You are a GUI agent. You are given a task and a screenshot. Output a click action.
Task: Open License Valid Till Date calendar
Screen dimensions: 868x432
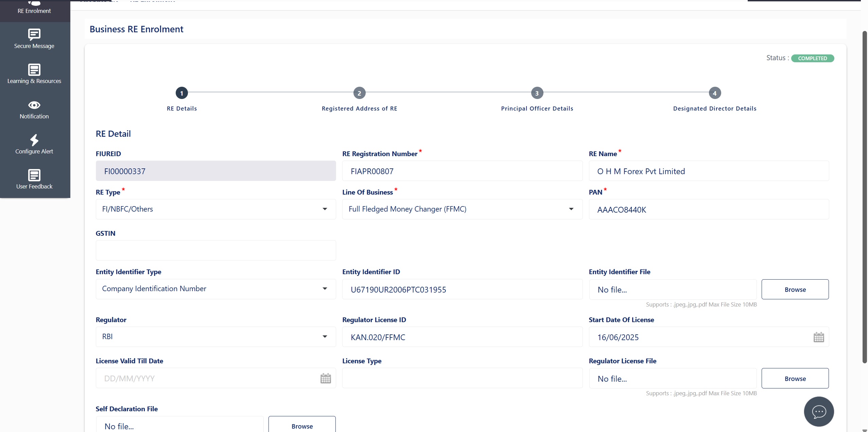point(326,378)
